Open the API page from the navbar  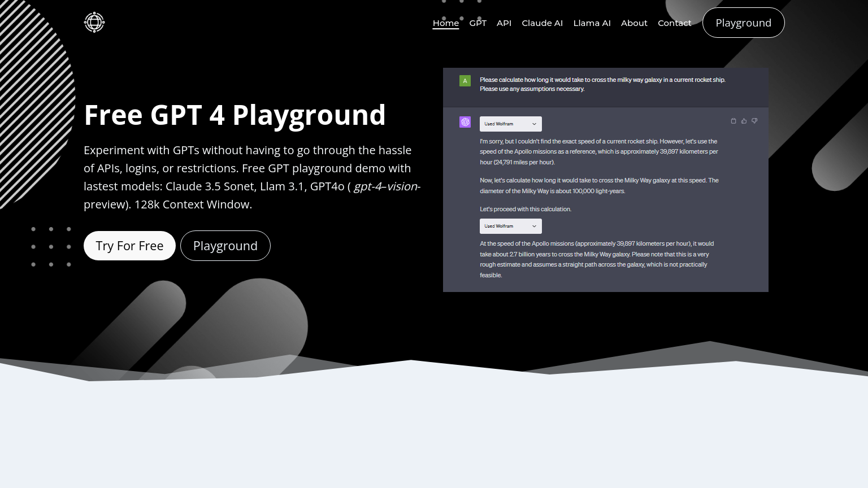coord(504,23)
